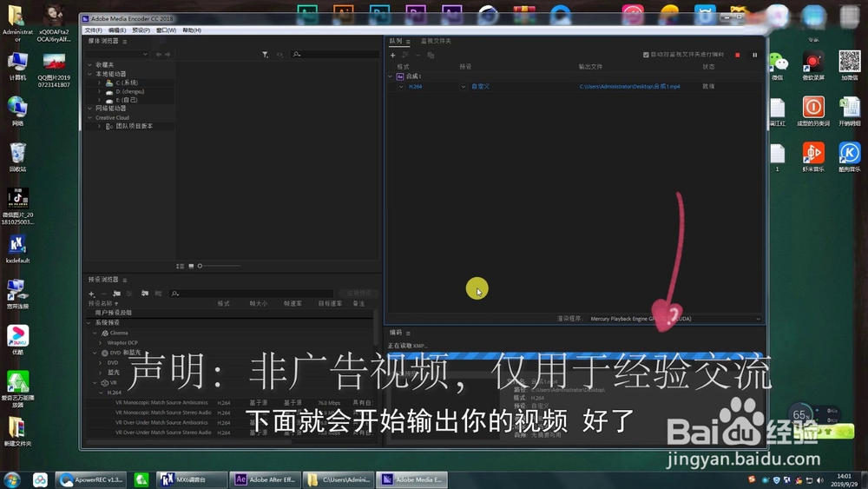Open the media browser path dropdown
Screen dimensions: 868x489
coord(117,54)
